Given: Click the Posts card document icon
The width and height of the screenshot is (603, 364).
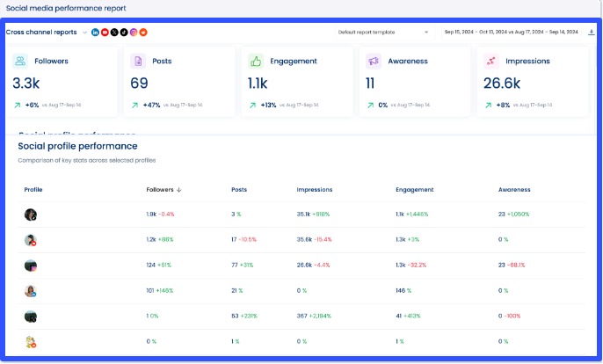Looking at the screenshot, I should click(x=138, y=62).
